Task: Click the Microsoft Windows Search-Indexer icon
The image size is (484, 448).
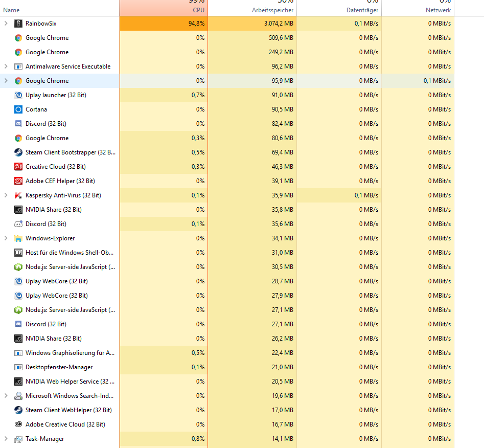Action: 18,396
